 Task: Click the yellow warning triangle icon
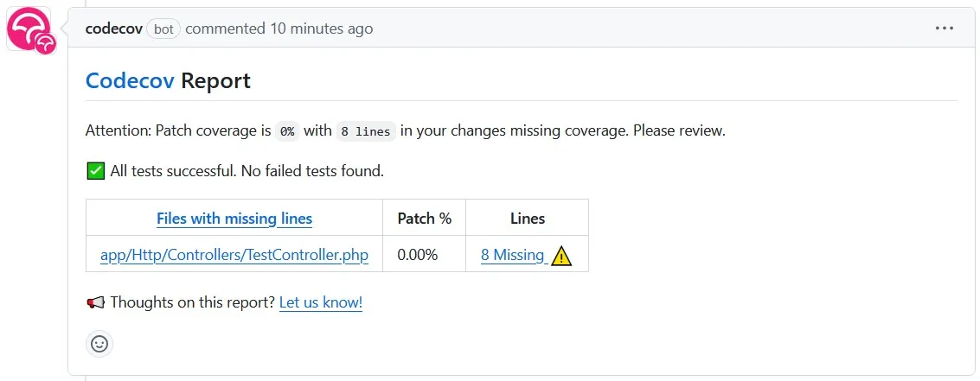tap(561, 256)
